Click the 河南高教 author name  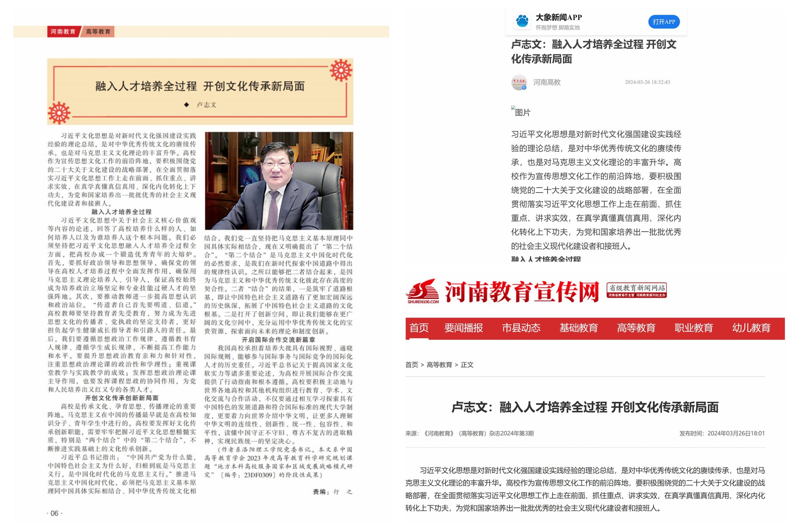547,82
